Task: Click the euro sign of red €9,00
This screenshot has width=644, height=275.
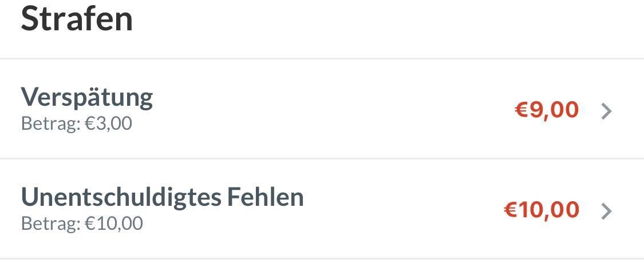Action: (x=521, y=110)
